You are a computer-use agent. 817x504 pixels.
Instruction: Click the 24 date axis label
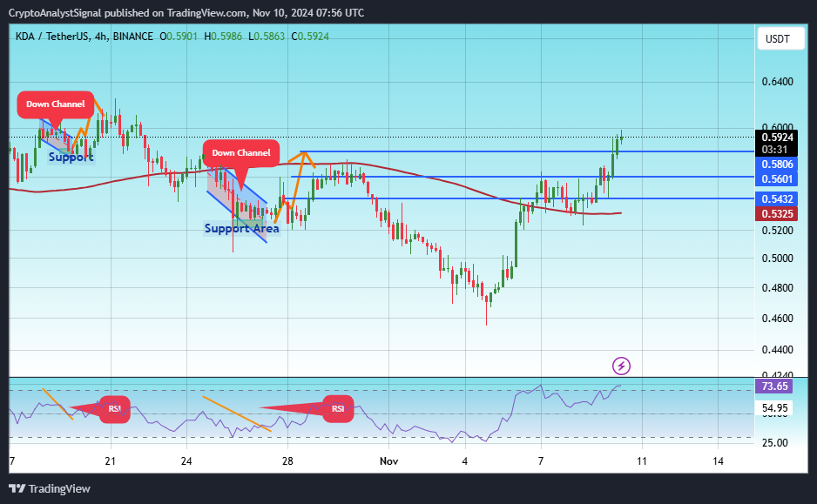point(186,461)
